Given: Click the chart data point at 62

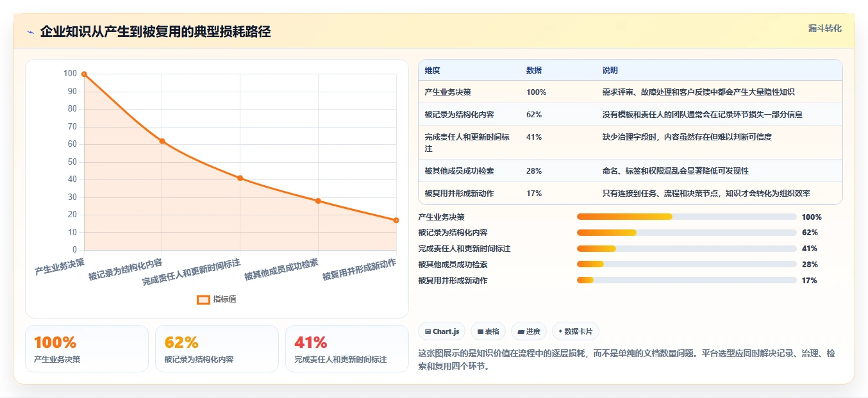Looking at the screenshot, I should [162, 141].
